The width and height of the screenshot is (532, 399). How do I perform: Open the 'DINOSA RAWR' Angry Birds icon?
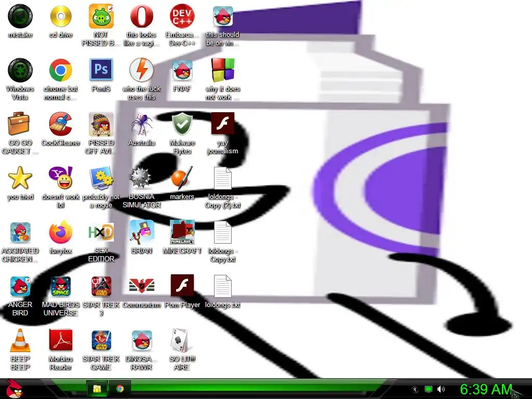[x=141, y=340]
